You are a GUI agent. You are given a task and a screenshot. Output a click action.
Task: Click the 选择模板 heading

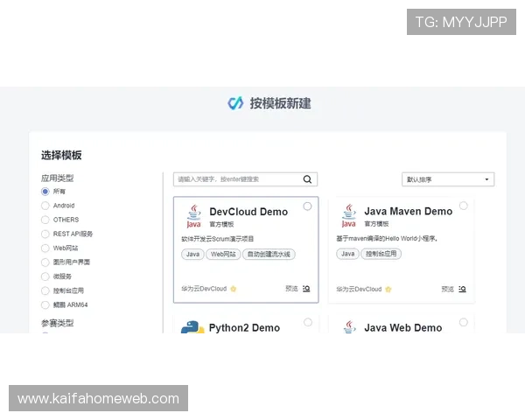click(x=61, y=156)
